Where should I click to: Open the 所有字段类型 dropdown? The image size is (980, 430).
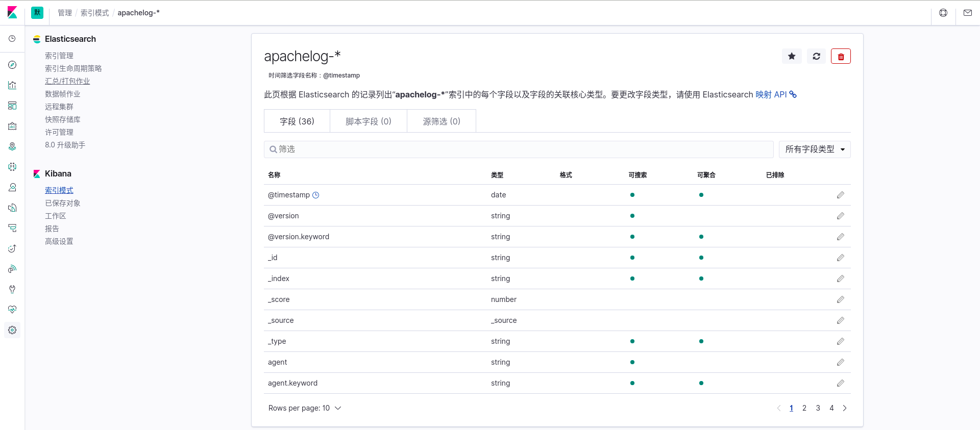point(815,149)
